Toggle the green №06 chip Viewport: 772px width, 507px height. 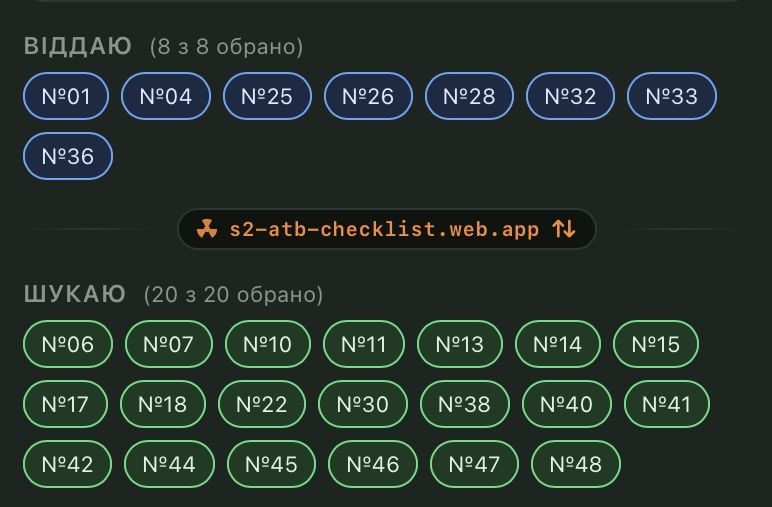68,345
